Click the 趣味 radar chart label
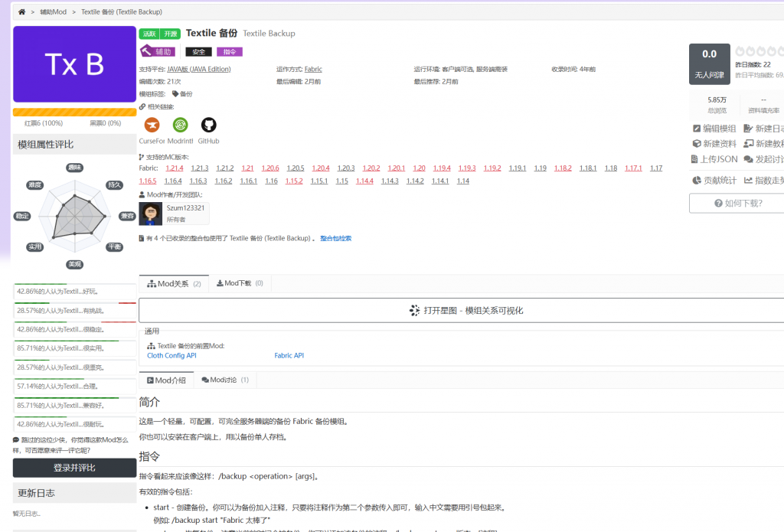The width and height of the screenshot is (784, 532). pos(75,168)
